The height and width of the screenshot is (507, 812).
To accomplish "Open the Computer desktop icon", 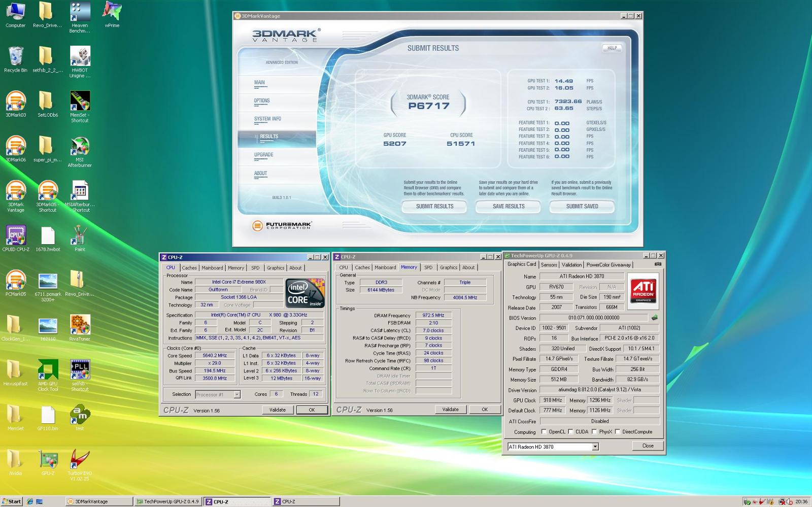I will coord(15,14).
